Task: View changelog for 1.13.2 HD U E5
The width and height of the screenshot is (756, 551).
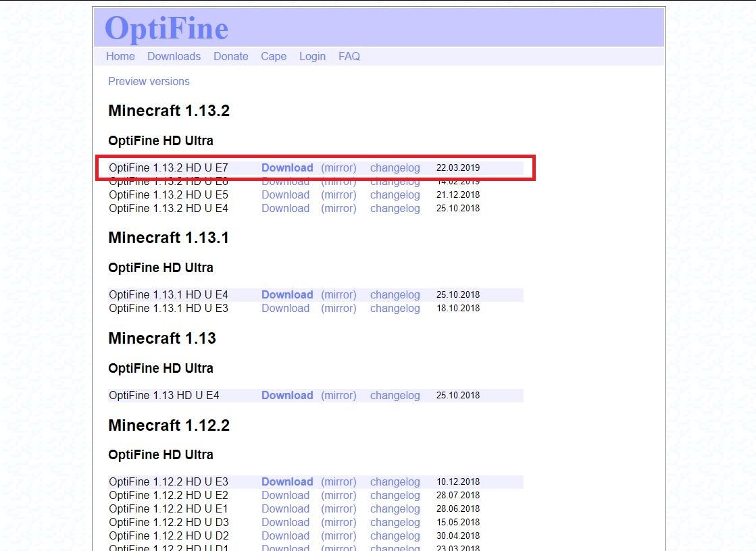Action: (395, 194)
